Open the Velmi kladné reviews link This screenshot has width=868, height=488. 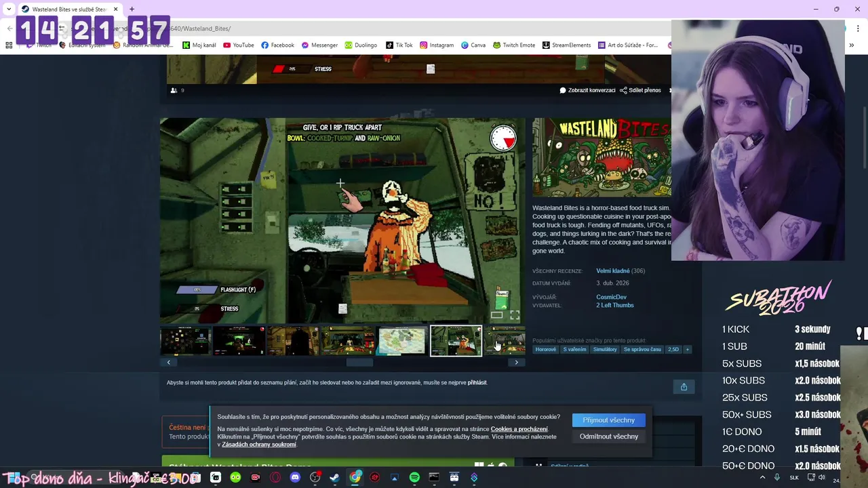point(613,271)
